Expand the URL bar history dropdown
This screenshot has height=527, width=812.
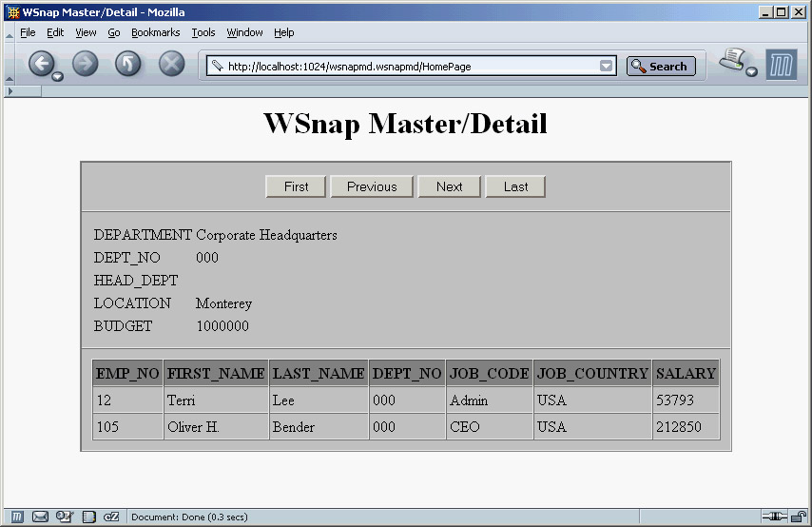coord(607,67)
